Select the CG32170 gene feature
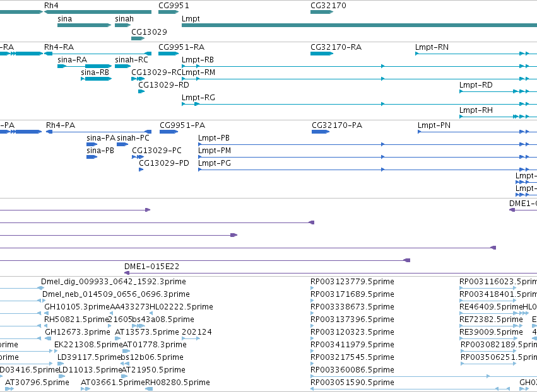537x392 pixels. coord(322,12)
